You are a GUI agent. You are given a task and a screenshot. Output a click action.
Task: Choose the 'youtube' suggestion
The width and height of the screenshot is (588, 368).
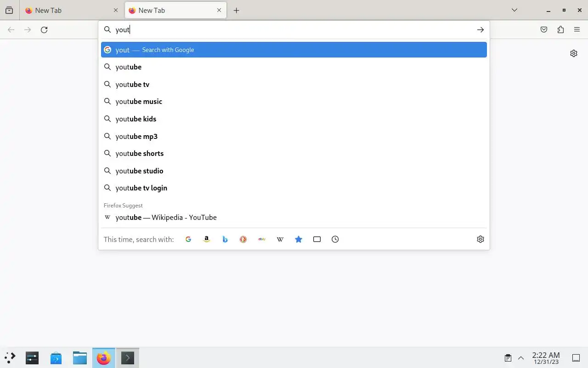(x=294, y=67)
